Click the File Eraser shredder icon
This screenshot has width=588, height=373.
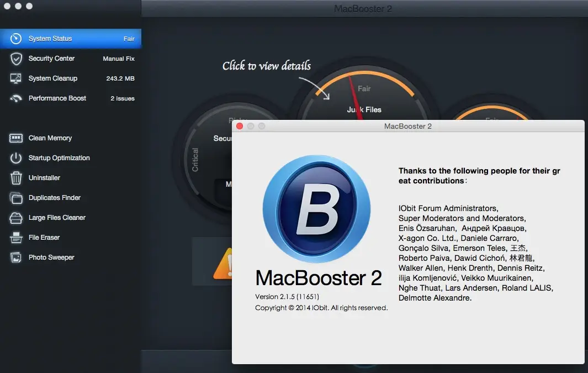pos(16,238)
